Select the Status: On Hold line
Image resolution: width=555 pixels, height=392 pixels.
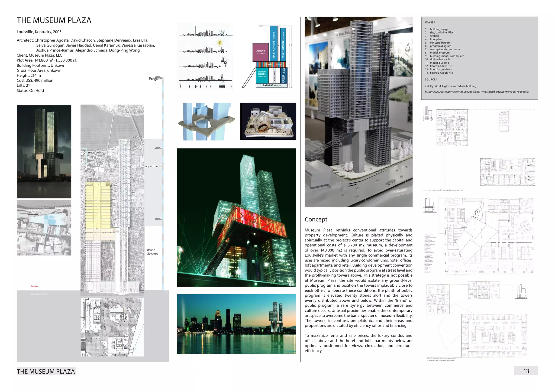[30, 91]
